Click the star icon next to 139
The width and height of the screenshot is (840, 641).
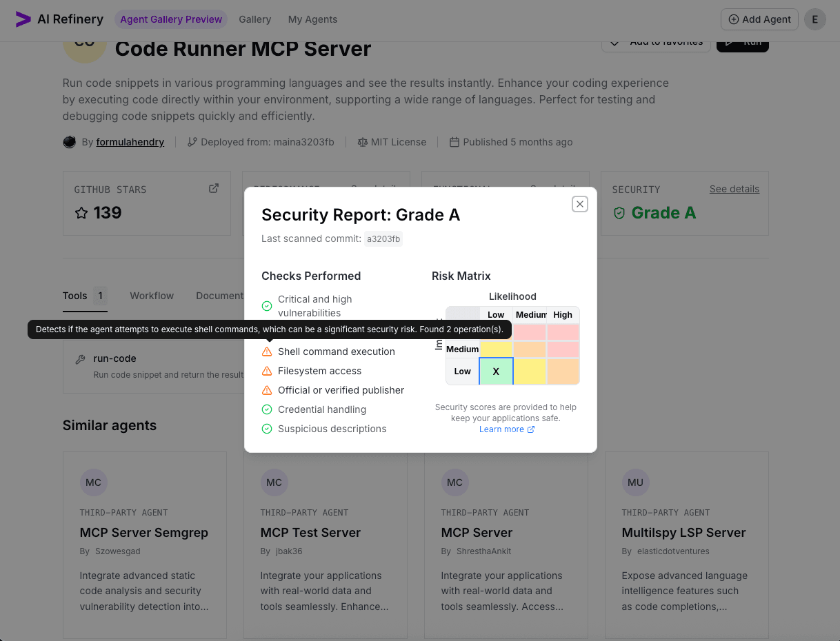click(x=81, y=213)
